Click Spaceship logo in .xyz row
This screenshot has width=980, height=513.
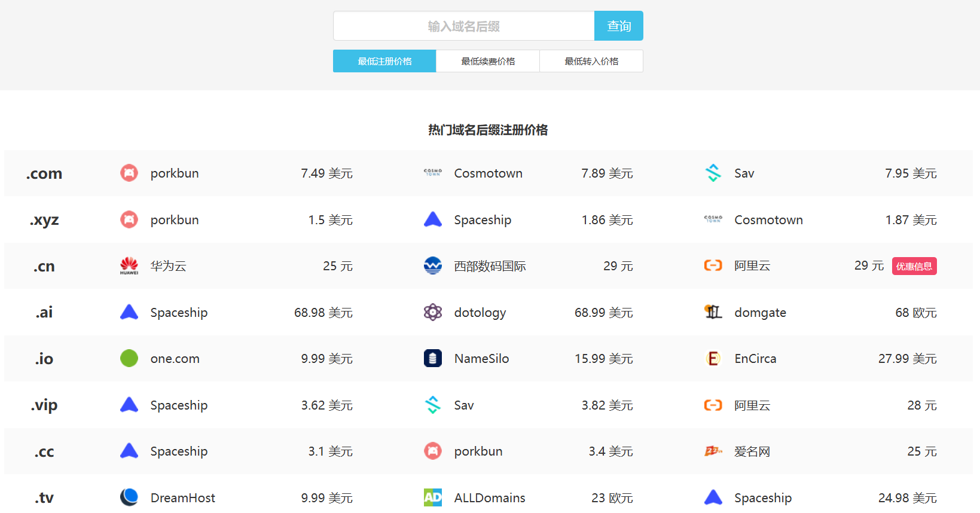click(433, 219)
